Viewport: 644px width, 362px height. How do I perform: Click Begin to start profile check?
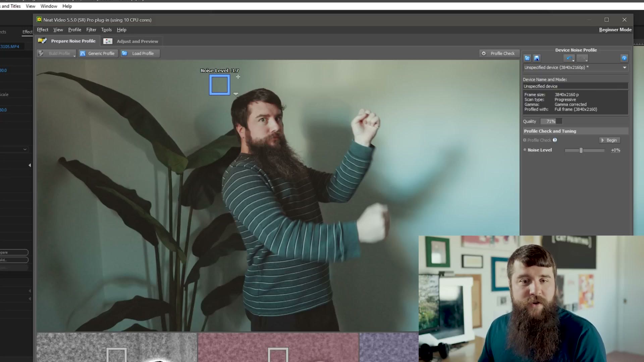pos(609,140)
